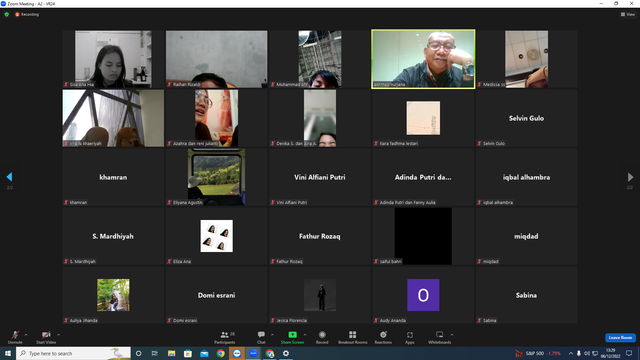Open Microsoft Store from taskbar
This screenshot has height=360, width=640.
tap(188, 353)
